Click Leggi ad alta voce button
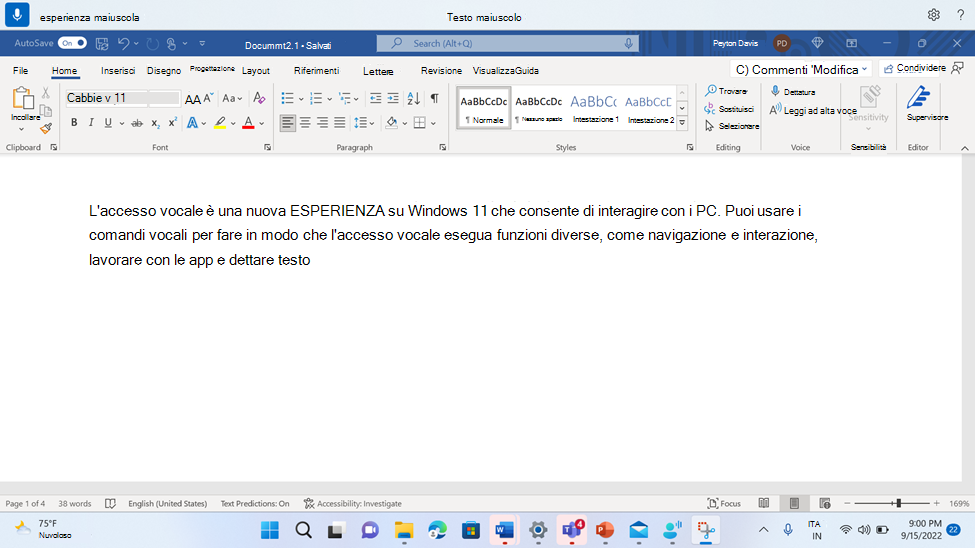 (813, 110)
